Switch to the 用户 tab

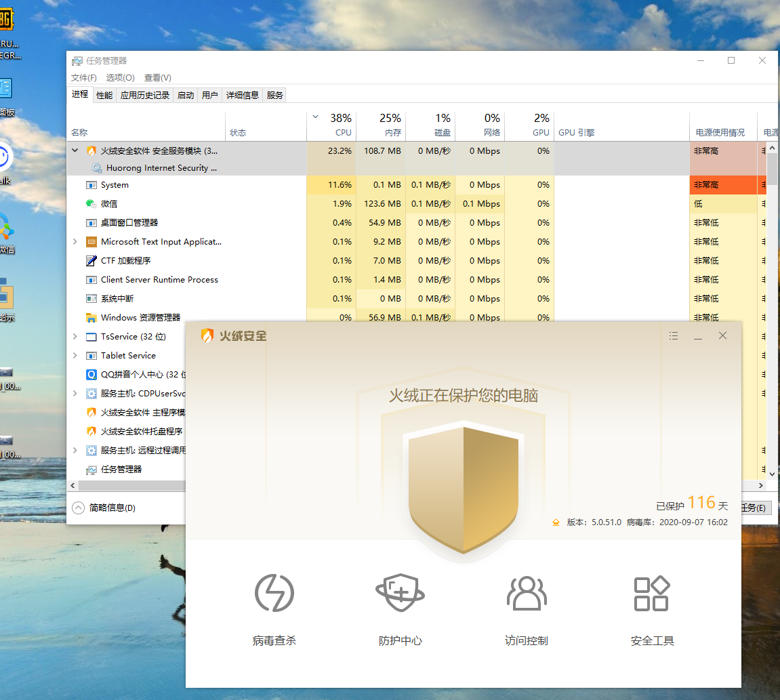pyautogui.click(x=210, y=95)
